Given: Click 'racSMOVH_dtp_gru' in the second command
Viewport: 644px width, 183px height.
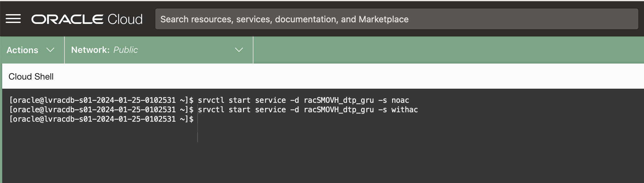Looking at the screenshot, I should coord(339,110).
